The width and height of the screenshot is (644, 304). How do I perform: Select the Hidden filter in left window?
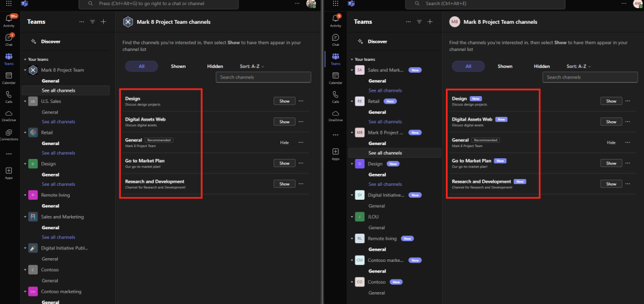(215, 67)
